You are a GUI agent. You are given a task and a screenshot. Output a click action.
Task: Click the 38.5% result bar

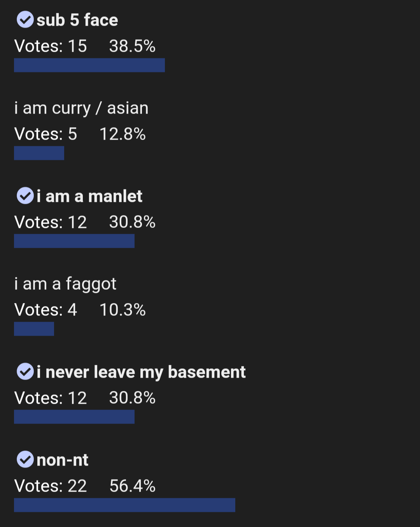(x=89, y=65)
